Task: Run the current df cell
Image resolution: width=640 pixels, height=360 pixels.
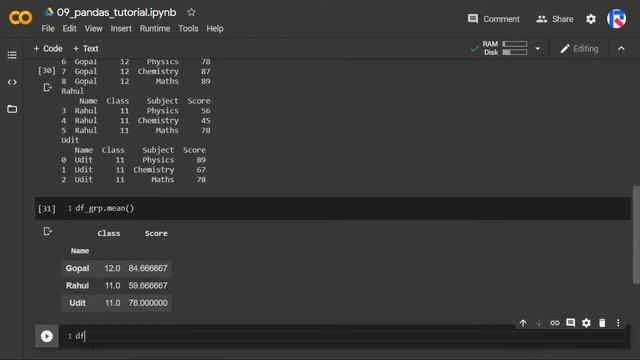Action: (x=47, y=336)
